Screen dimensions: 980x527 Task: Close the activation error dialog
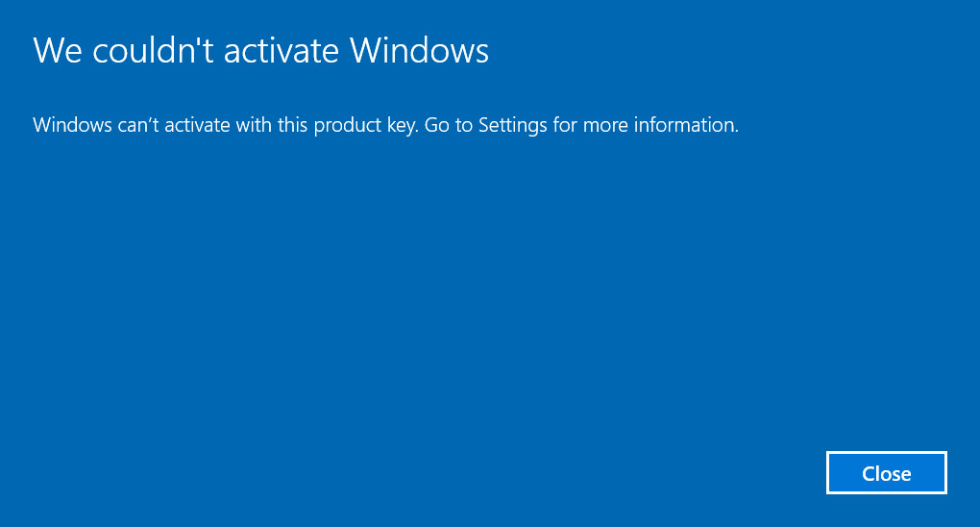886,473
